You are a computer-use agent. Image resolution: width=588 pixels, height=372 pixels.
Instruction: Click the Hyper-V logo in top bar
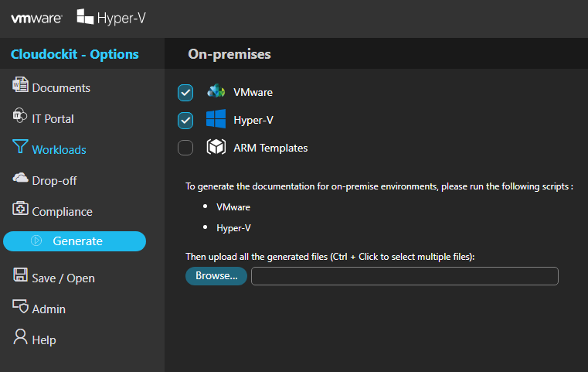point(111,18)
